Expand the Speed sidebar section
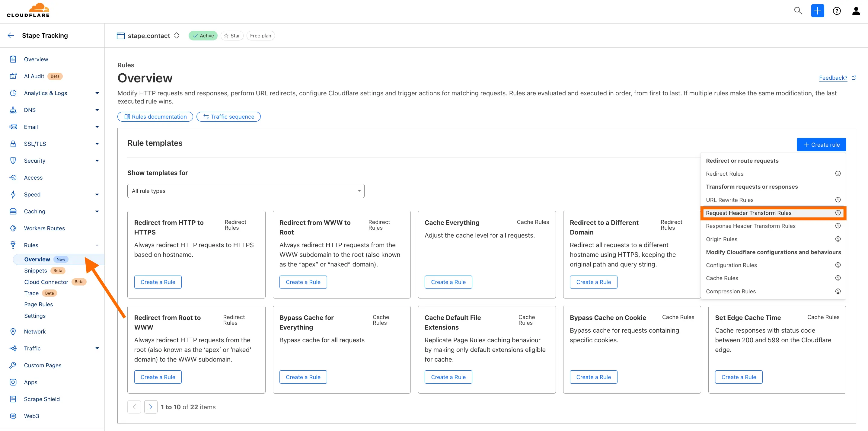 [97, 194]
